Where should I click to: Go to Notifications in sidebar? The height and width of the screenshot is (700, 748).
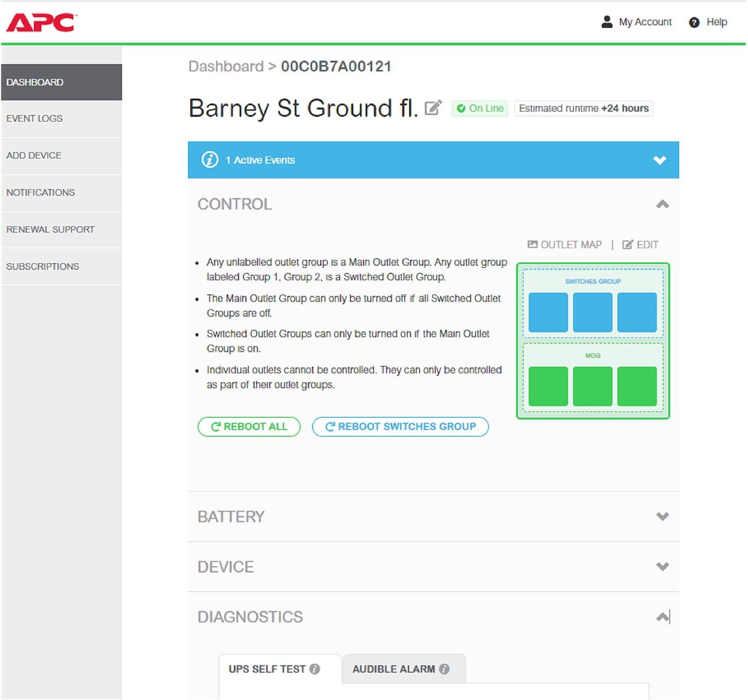click(x=40, y=193)
